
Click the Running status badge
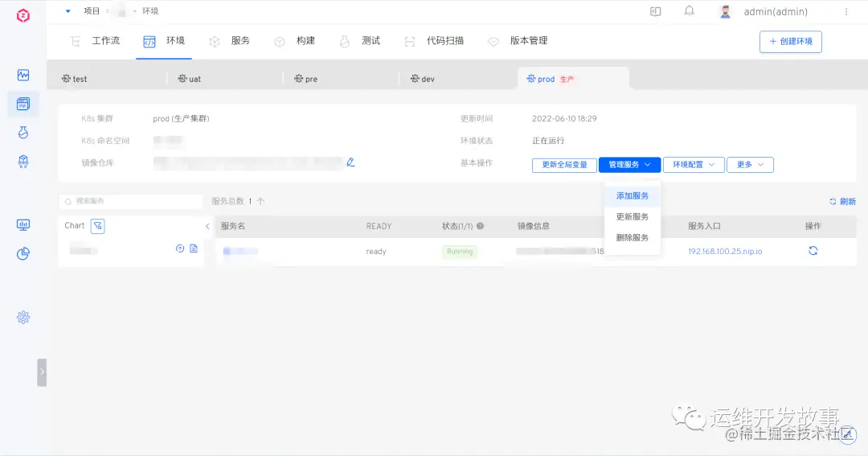pos(460,252)
